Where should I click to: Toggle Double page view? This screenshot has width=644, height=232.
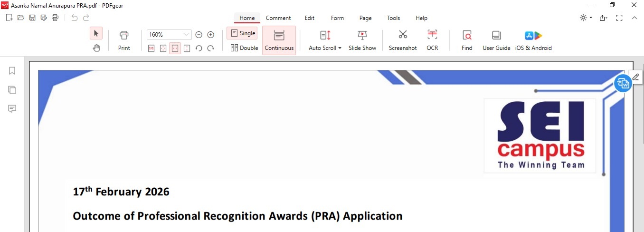click(x=244, y=48)
